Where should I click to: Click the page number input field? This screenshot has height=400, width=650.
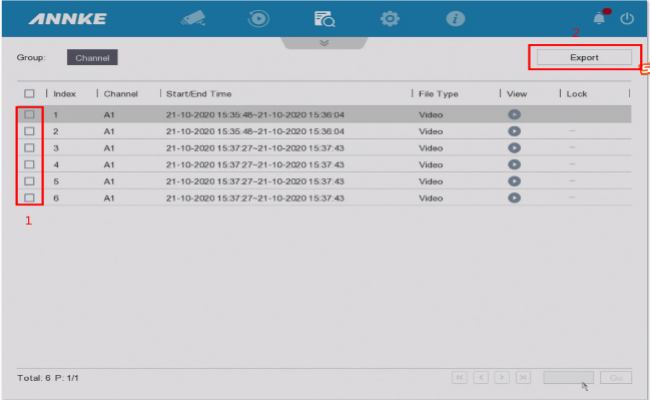pyautogui.click(x=568, y=377)
